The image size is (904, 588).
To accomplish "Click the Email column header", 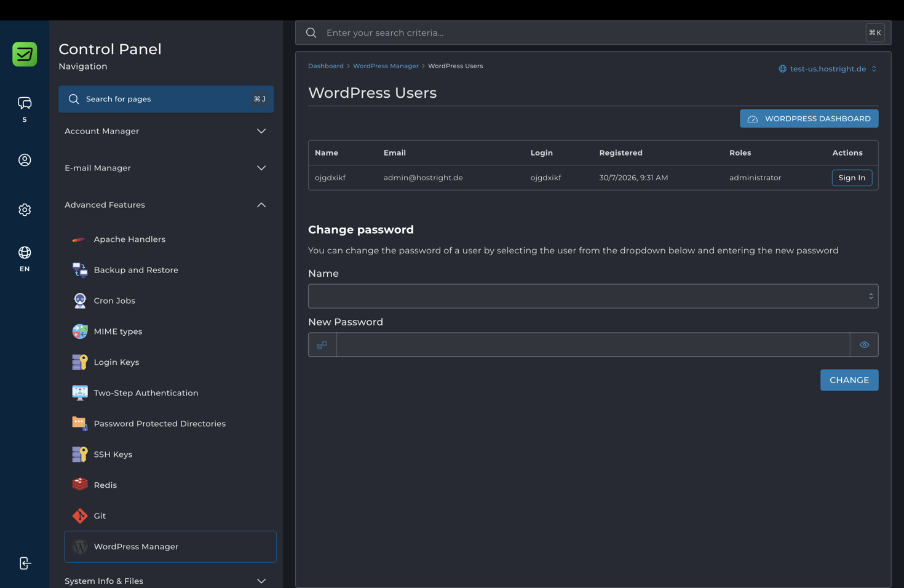I will click(395, 153).
